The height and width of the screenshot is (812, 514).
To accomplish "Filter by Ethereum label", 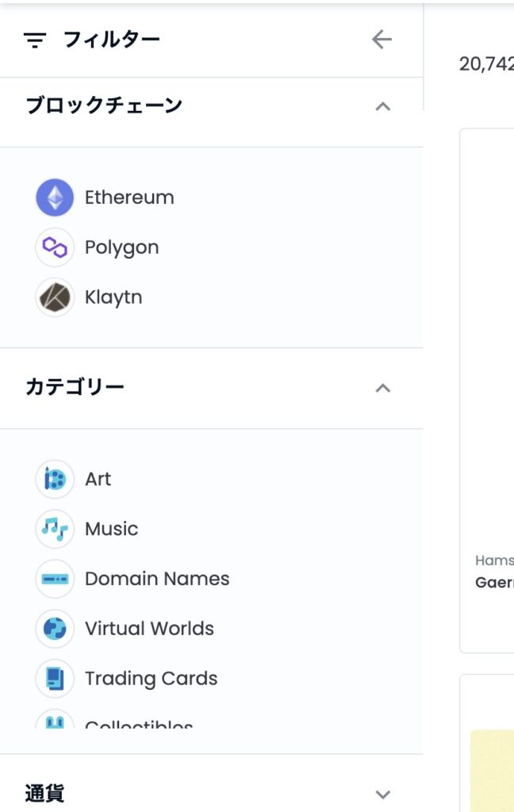I will click(x=129, y=197).
